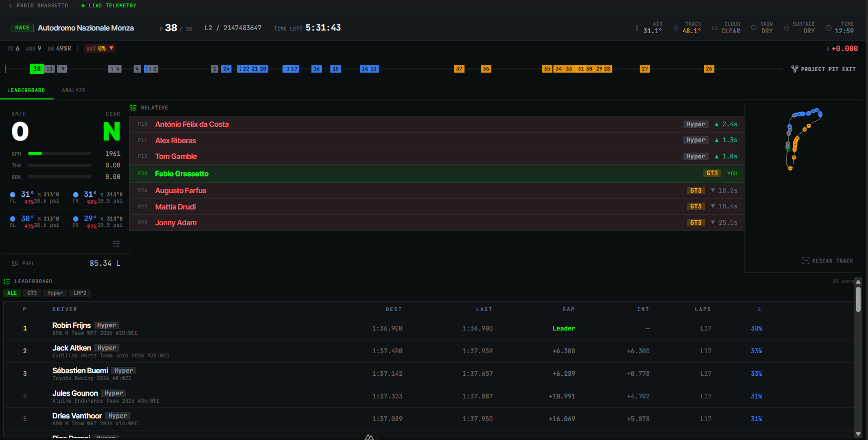Open Jules Gounon leaderboard row
Screen dimensions: 868x440
pos(429,396)
